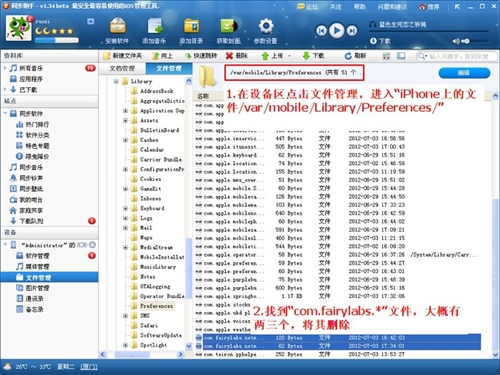Expand the MediaStream folder in tree
Image resolution: width=500 pixels, height=375 pixels.
pos(126,247)
